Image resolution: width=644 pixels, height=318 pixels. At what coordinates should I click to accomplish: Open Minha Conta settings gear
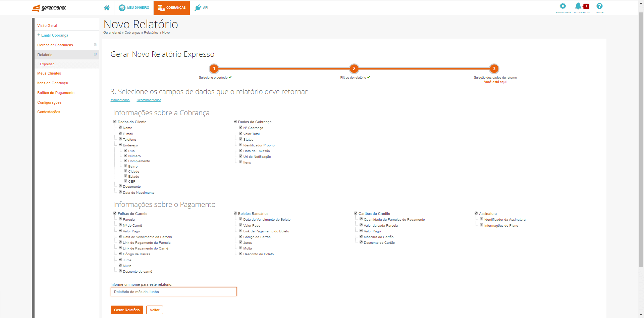click(x=562, y=6)
